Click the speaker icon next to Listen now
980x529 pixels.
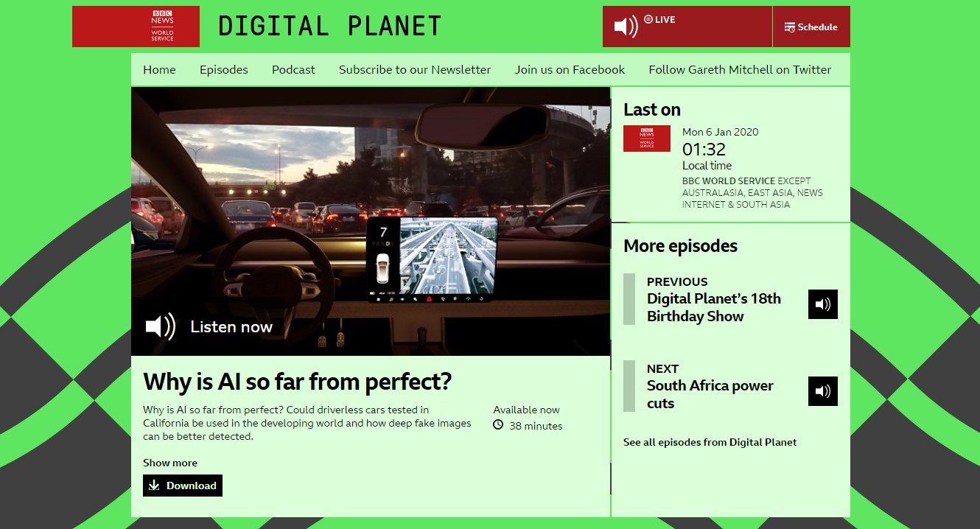coord(161,326)
